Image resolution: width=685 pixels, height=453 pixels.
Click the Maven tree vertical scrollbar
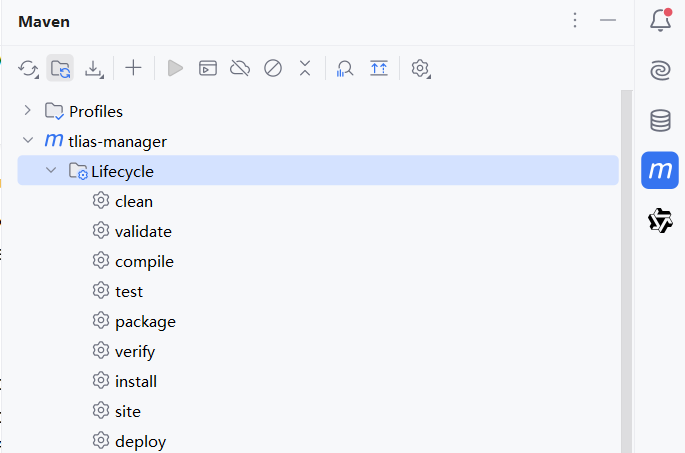point(626,271)
